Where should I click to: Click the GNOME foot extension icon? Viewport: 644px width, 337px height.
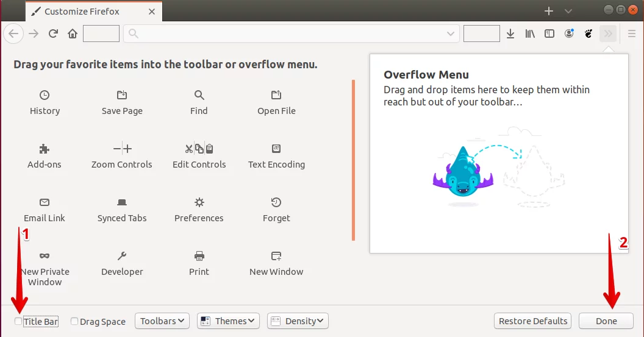coord(589,34)
